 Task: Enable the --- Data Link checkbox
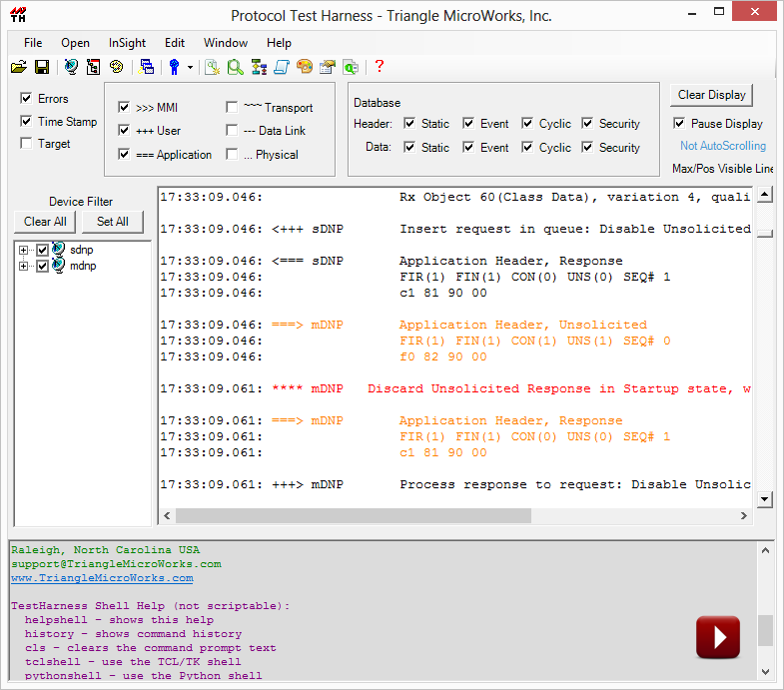(232, 130)
